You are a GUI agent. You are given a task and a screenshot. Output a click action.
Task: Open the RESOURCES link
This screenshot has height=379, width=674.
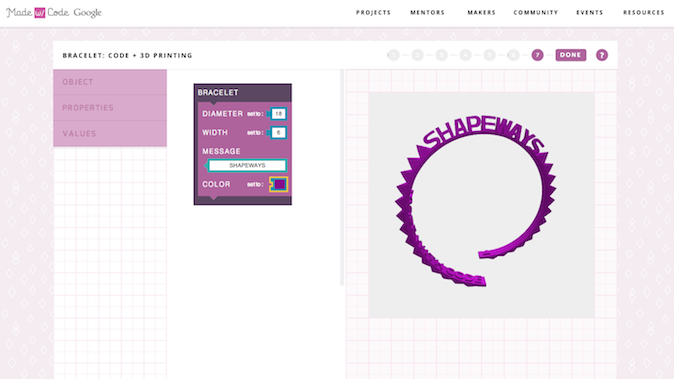(x=643, y=12)
